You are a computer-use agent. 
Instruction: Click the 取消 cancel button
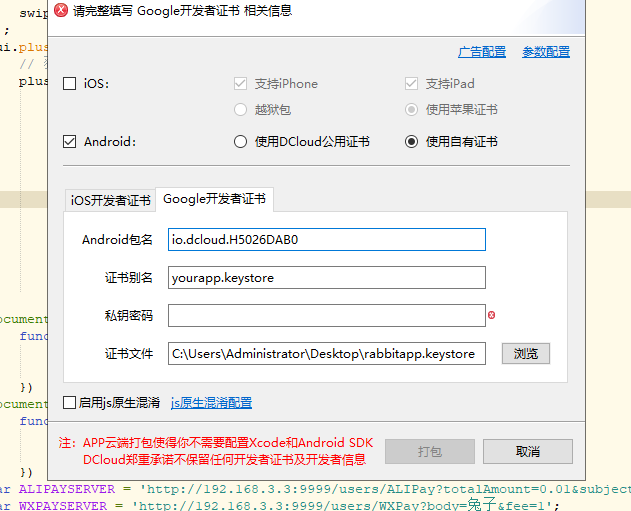pyautogui.click(x=528, y=451)
